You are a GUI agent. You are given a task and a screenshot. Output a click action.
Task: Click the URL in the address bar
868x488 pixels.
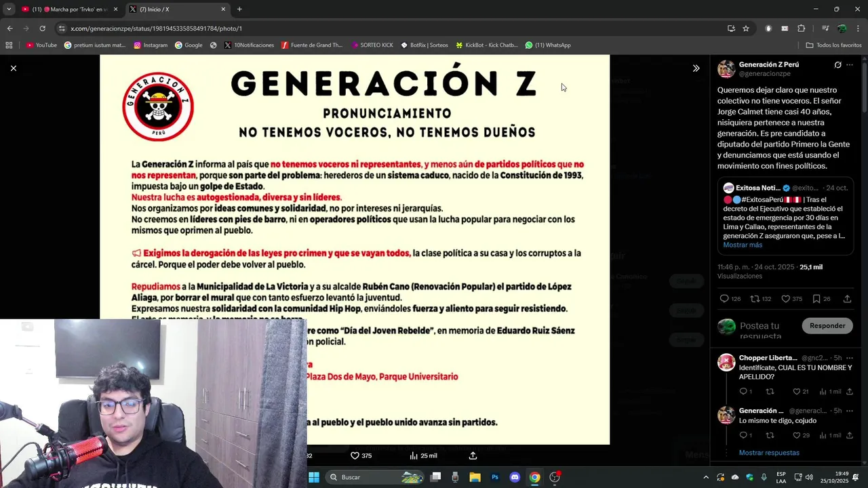coord(156,28)
